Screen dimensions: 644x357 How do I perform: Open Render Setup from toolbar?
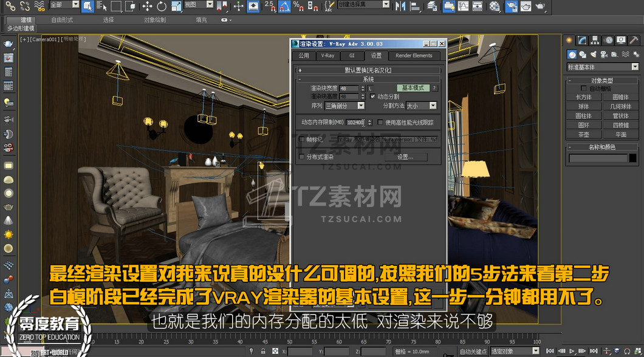(x=512, y=5)
